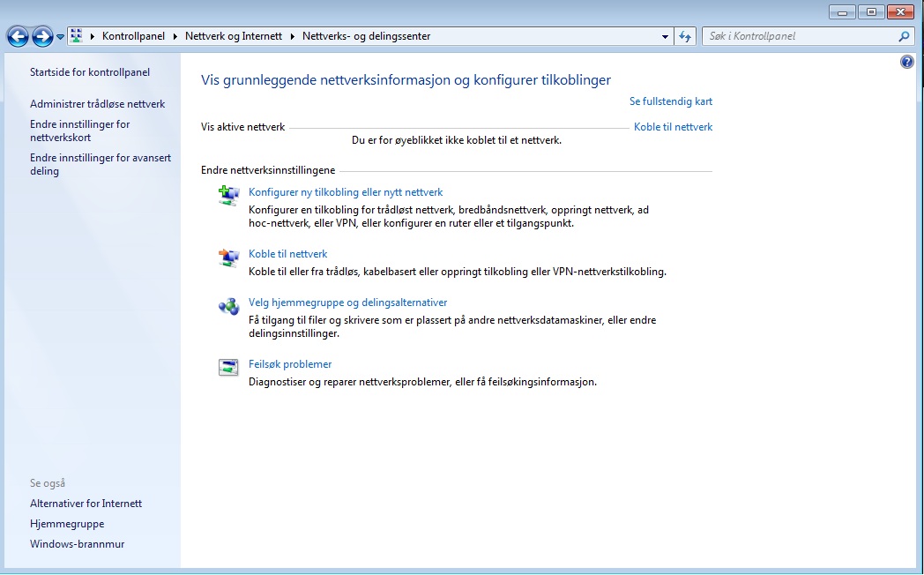Maximize the Control Panel window
Viewport: 924px width, 575px height.
point(871,11)
